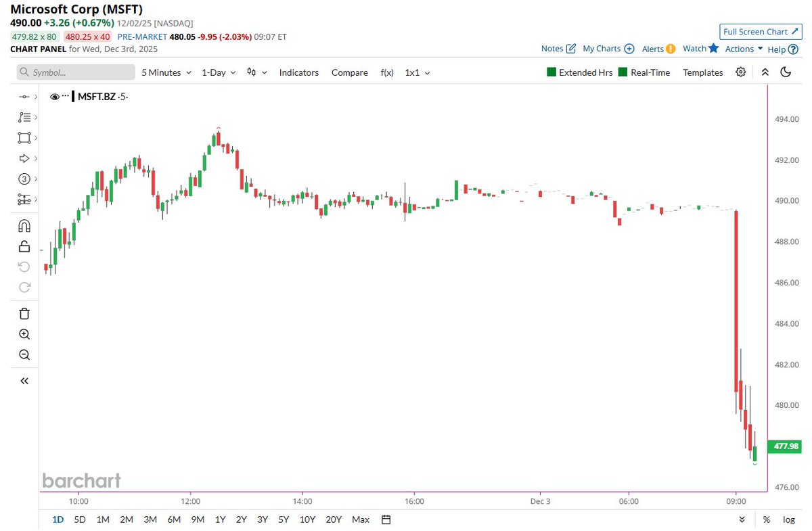Select the 1D period tab
The image size is (812, 531).
pyautogui.click(x=58, y=520)
